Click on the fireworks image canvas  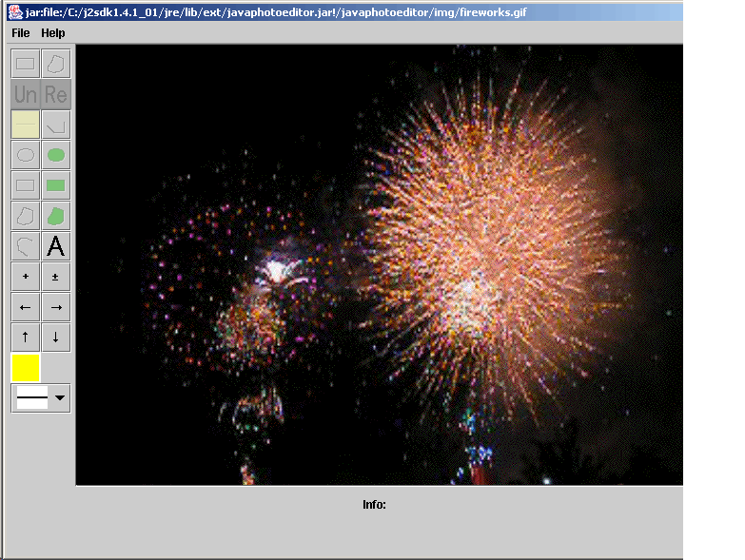pos(379,265)
